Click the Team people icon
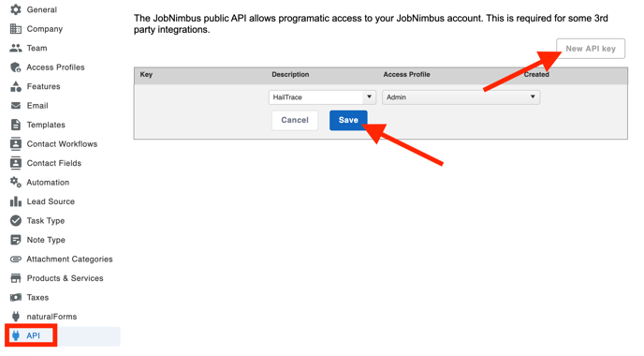 point(16,48)
